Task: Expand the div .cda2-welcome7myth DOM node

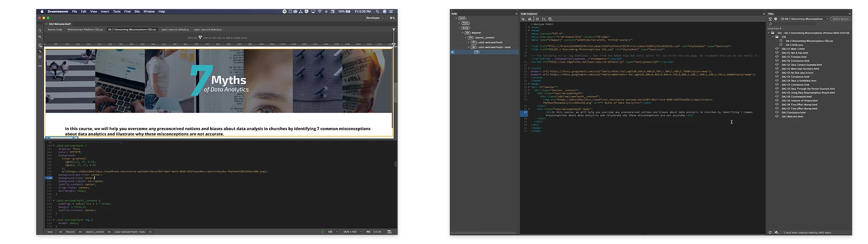Action: 468,42
